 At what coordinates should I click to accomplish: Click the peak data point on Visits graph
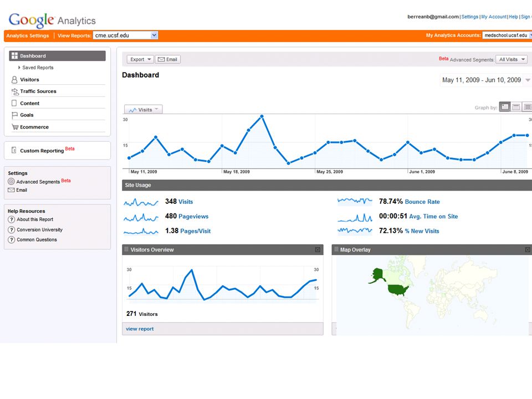pyautogui.click(x=262, y=116)
